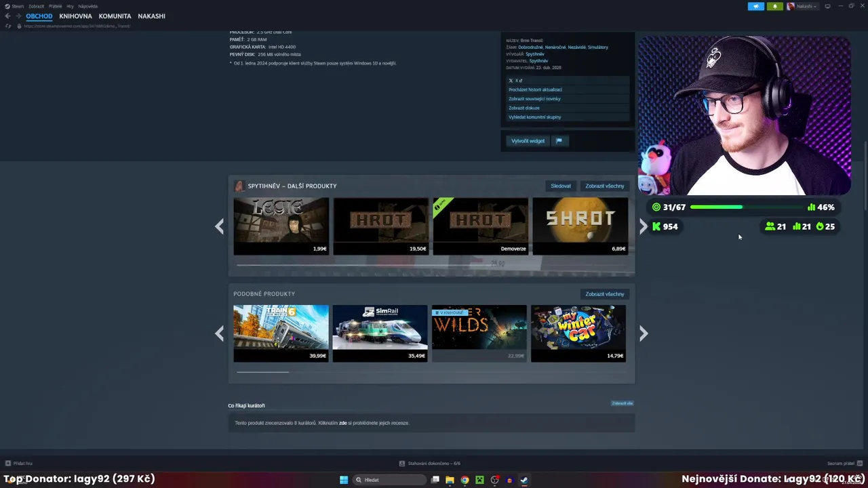
Task: Click the 'zde' curator reviews link
Action: pyautogui.click(x=343, y=423)
